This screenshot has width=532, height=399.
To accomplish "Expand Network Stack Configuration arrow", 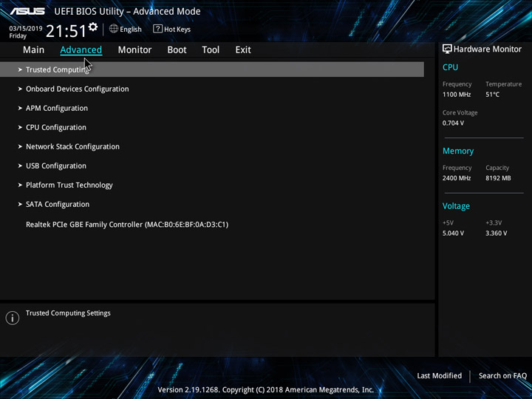I will [x=20, y=146].
